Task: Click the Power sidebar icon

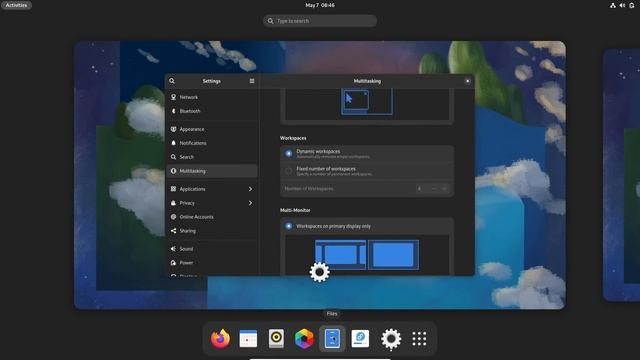Action: click(x=173, y=262)
